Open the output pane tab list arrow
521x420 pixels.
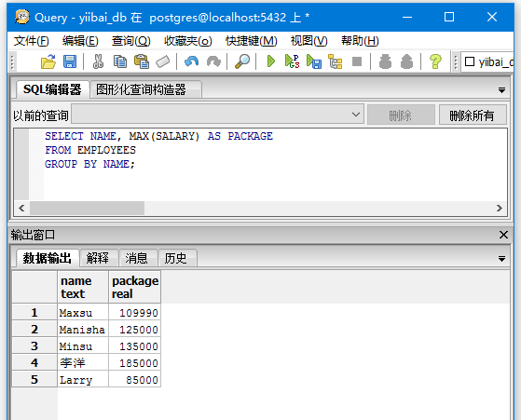click(501, 258)
